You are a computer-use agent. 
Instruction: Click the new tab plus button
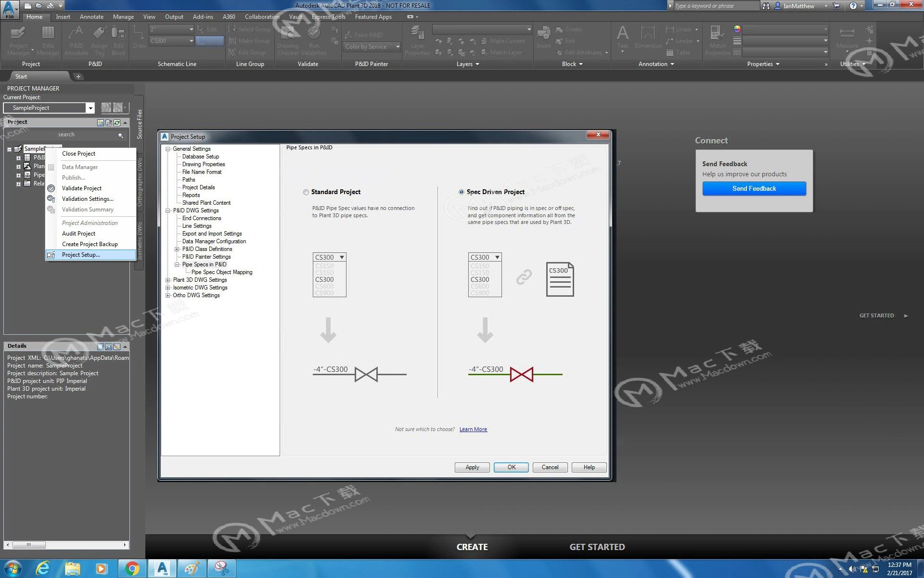(78, 77)
